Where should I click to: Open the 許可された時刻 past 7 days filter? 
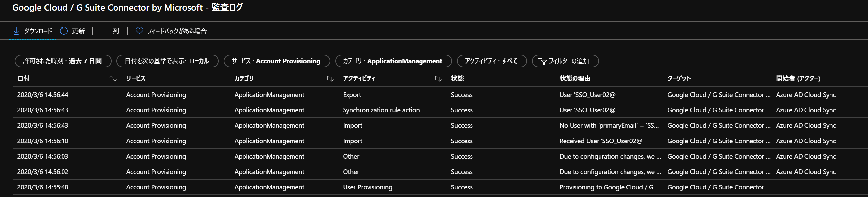click(63, 61)
